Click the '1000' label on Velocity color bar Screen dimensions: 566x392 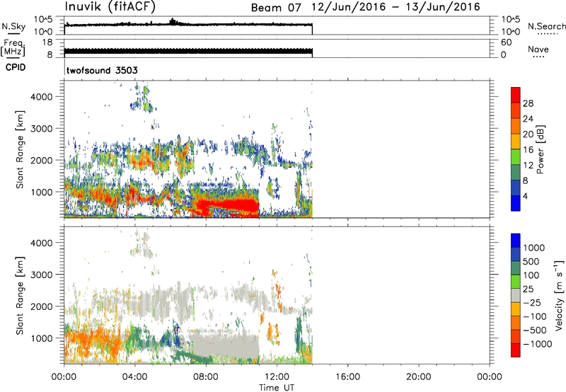[x=534, y=248]
